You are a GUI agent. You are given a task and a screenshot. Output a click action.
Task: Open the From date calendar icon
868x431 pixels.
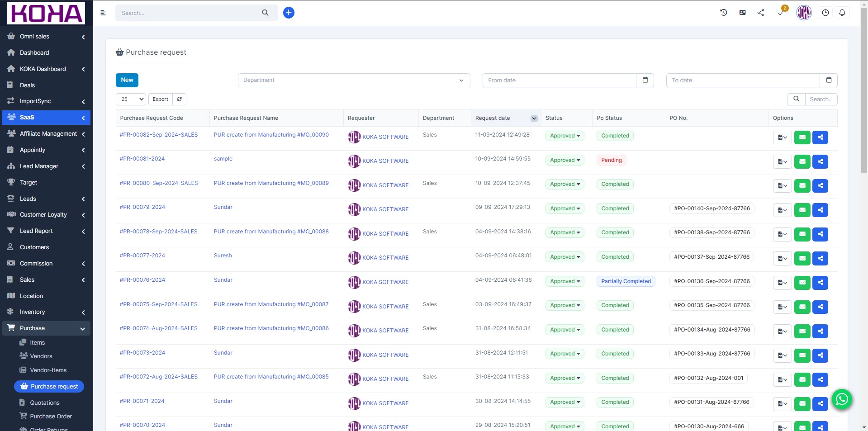coord(645,80)
